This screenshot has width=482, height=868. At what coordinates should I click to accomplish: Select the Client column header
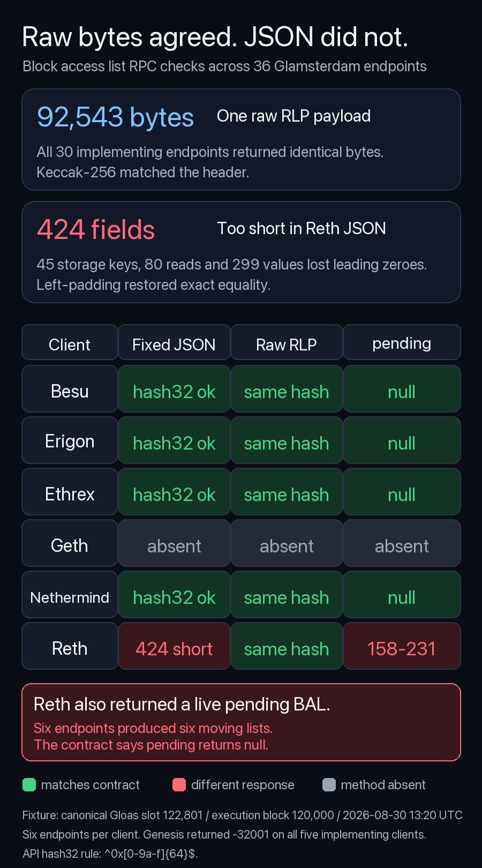click(x=70, y=342)
